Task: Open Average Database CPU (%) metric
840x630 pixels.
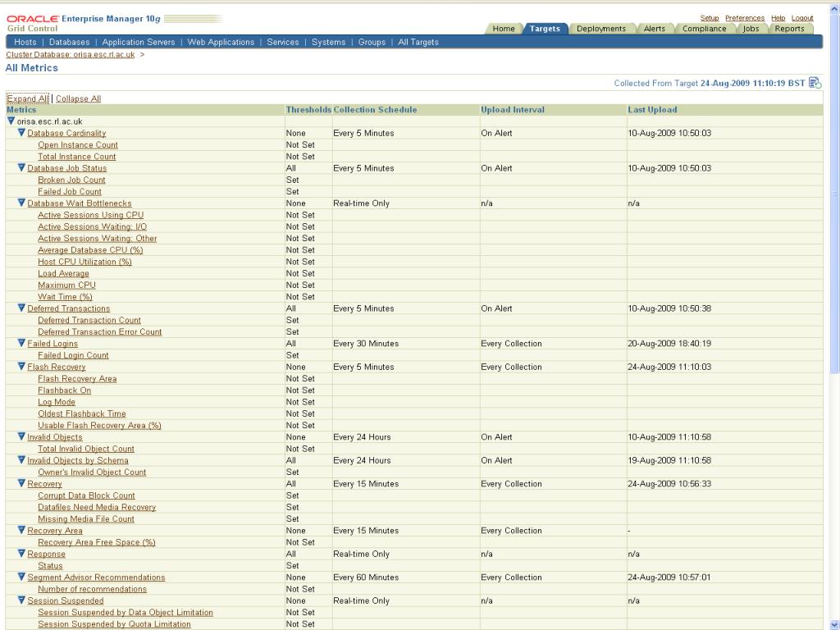Action: [90, 250]
